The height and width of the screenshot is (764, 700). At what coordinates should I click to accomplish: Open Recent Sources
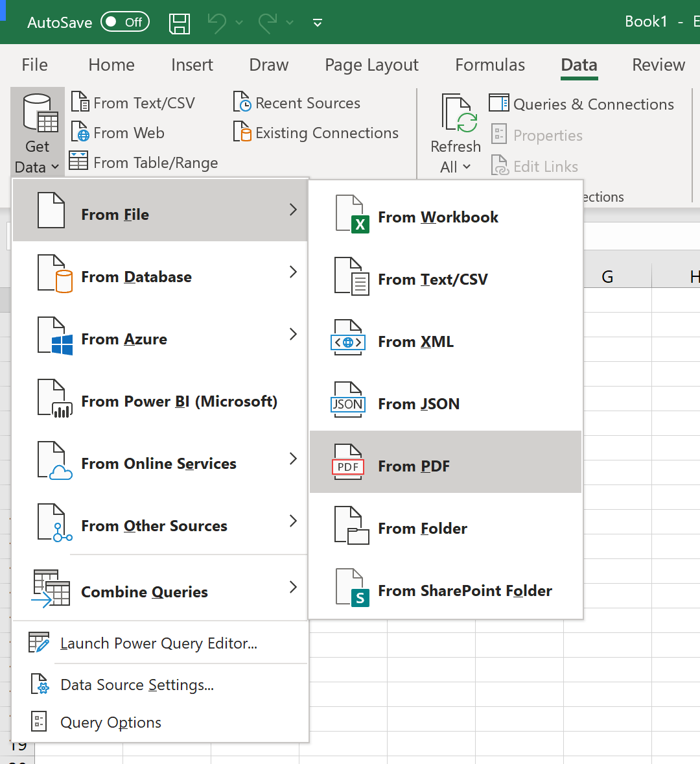296,102
